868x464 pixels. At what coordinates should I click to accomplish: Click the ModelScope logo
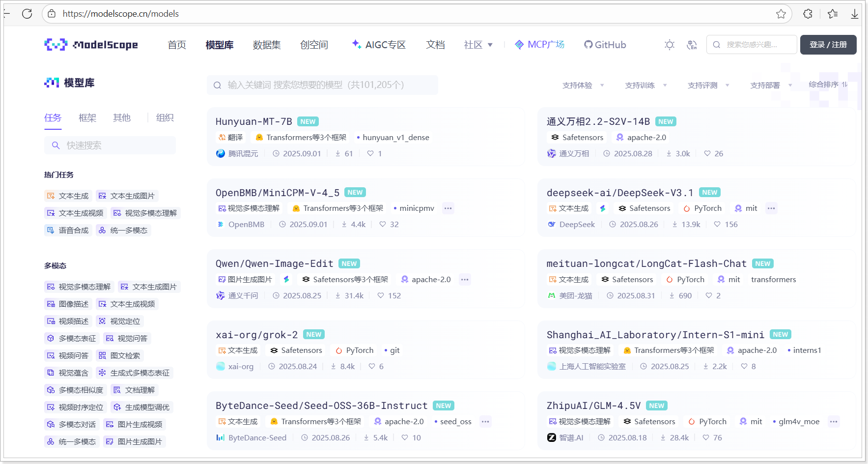(x=91, y=45)
